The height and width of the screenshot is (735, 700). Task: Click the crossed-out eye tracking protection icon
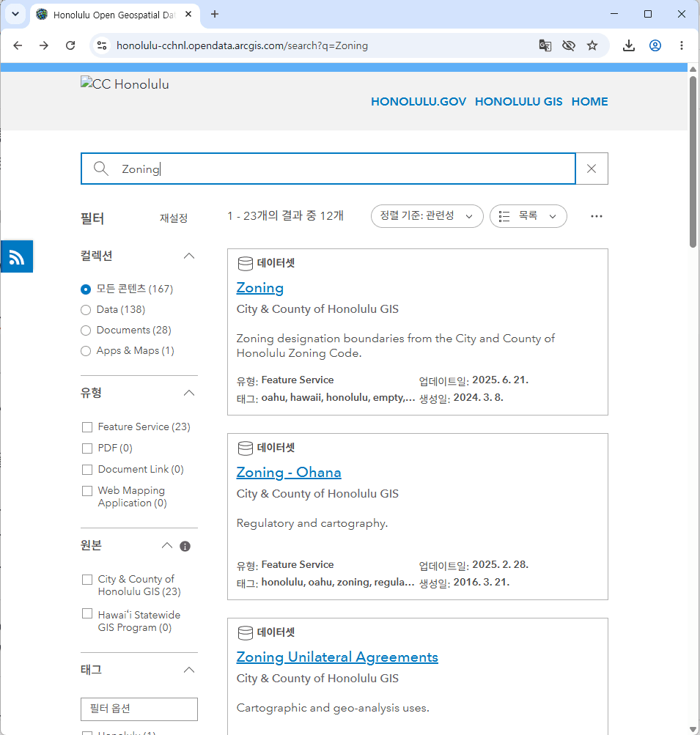click(x=569, y=45)
